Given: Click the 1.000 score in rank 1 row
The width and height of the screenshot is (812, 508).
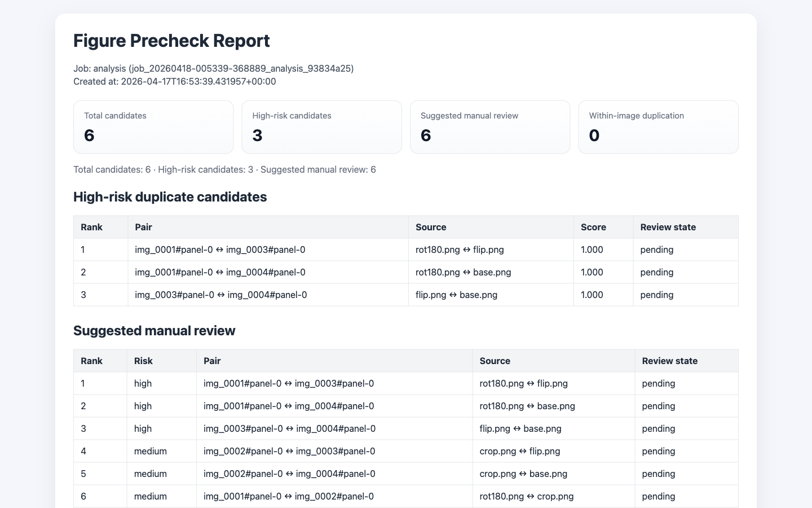Looking at the screenshot, I should (592, 249).
